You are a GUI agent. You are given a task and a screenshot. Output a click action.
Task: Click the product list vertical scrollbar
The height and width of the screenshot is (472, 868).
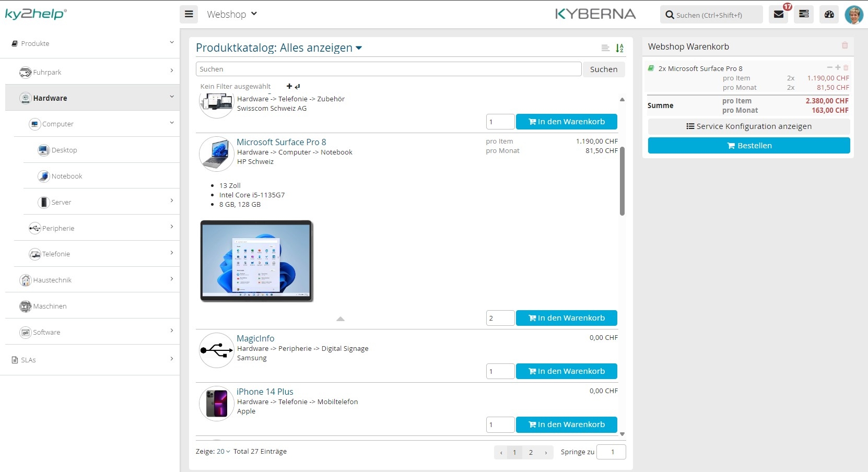point(622,181)
